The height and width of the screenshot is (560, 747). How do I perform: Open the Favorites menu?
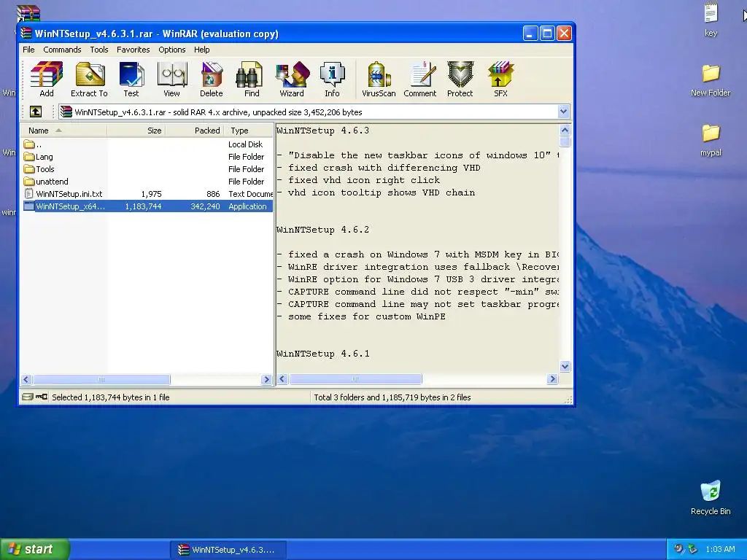pyautogui.click(x=133, y=50)
